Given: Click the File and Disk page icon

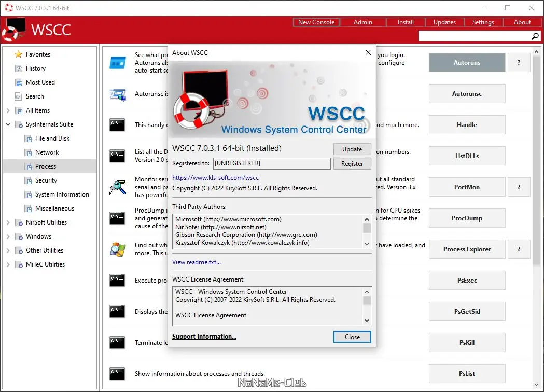Looking at the screenshot, I should pos(28,138).
